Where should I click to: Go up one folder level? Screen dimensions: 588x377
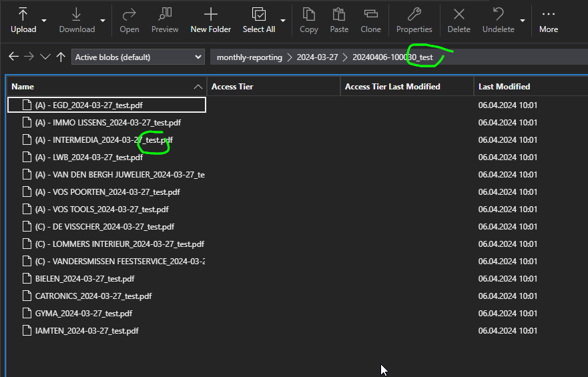pos(61,57)
